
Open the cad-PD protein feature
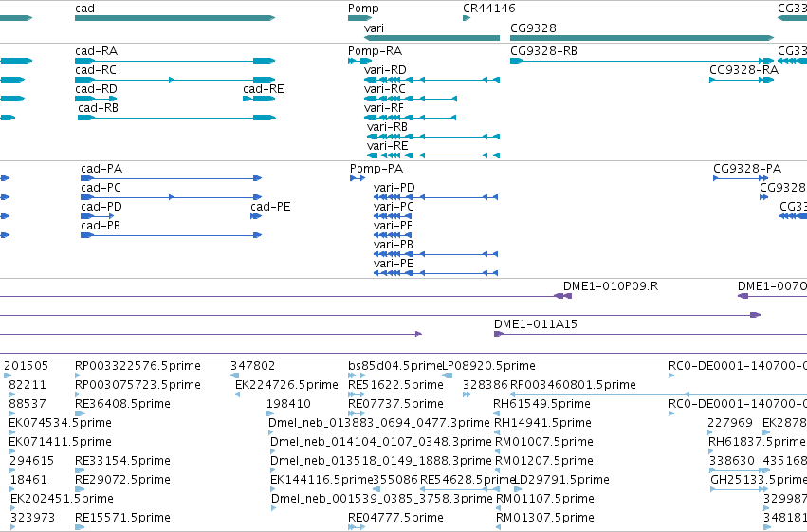(98, 216)
